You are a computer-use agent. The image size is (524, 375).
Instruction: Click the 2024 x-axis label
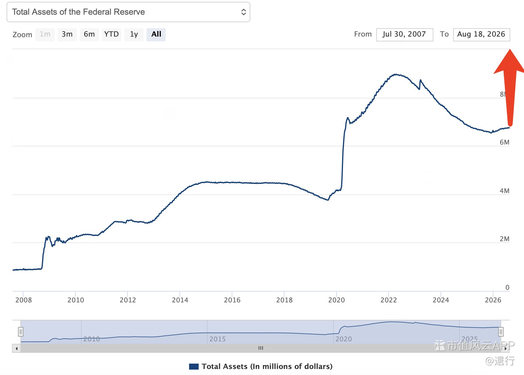(x=440, y=300)
